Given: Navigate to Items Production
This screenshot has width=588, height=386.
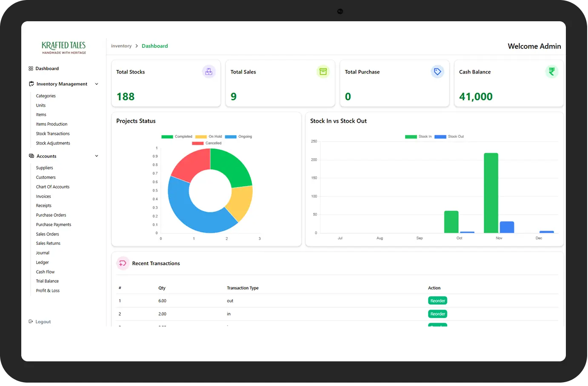Looking at the screenshot, I should tap(52, 124).
